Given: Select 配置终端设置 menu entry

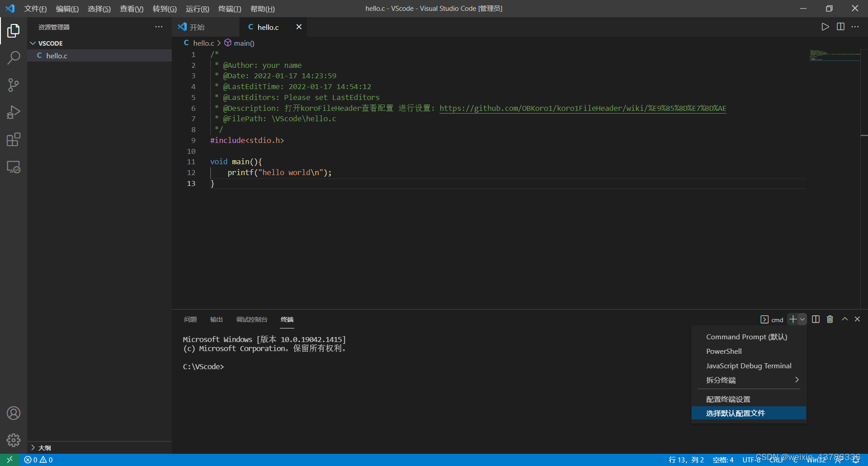Looking at the screenshot, I should pos(749,399).
